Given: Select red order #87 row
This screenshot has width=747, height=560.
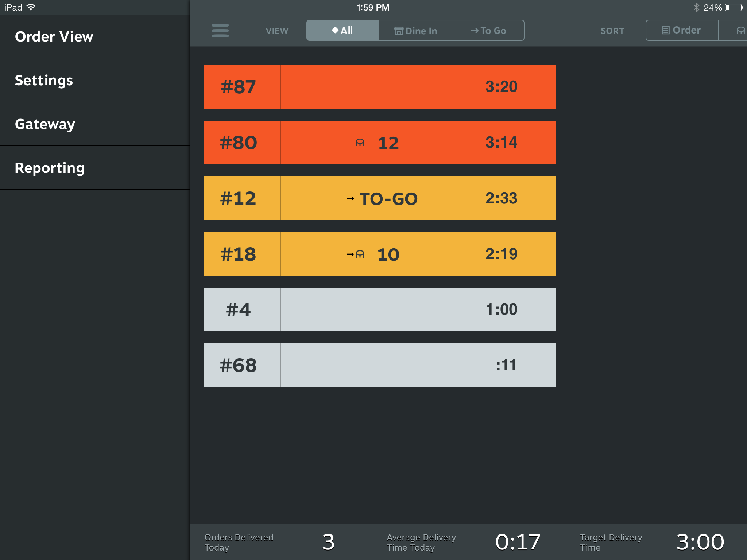Looking at the screenshot, I should 380,87.
